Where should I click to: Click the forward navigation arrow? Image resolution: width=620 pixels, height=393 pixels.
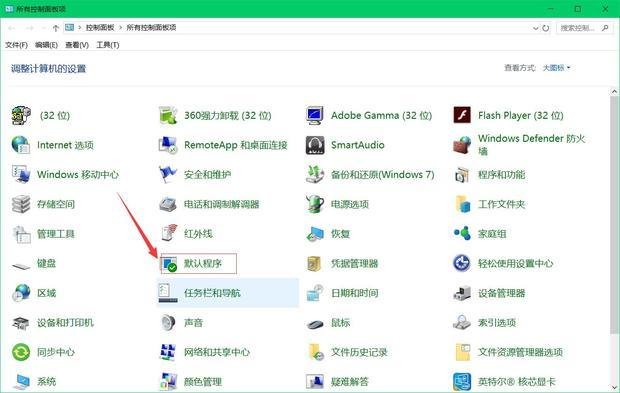[x=30, y=28]
